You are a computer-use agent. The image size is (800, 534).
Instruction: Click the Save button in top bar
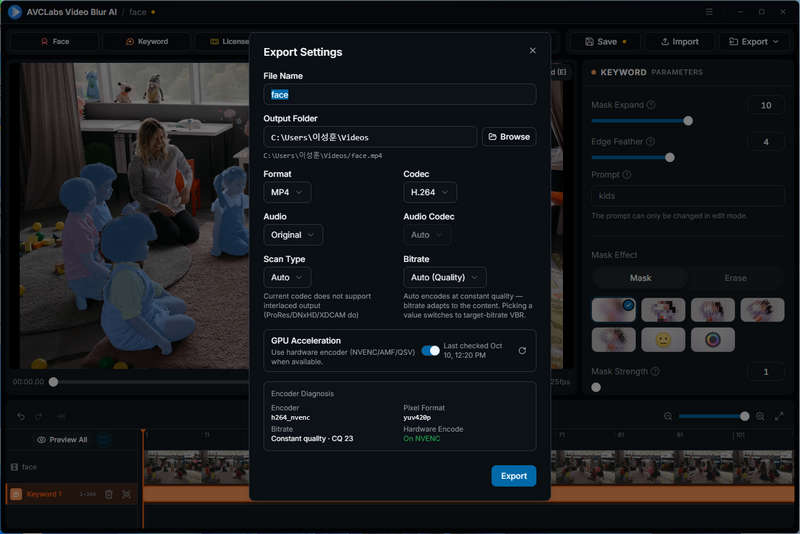click(x=605, y=42)
